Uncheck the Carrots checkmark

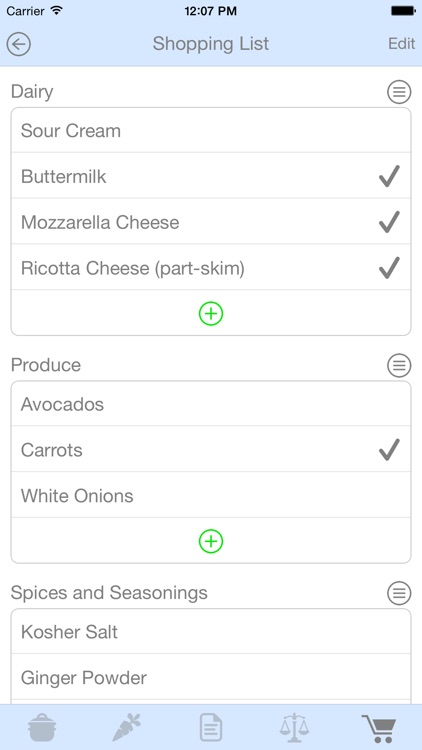[389, 450]
